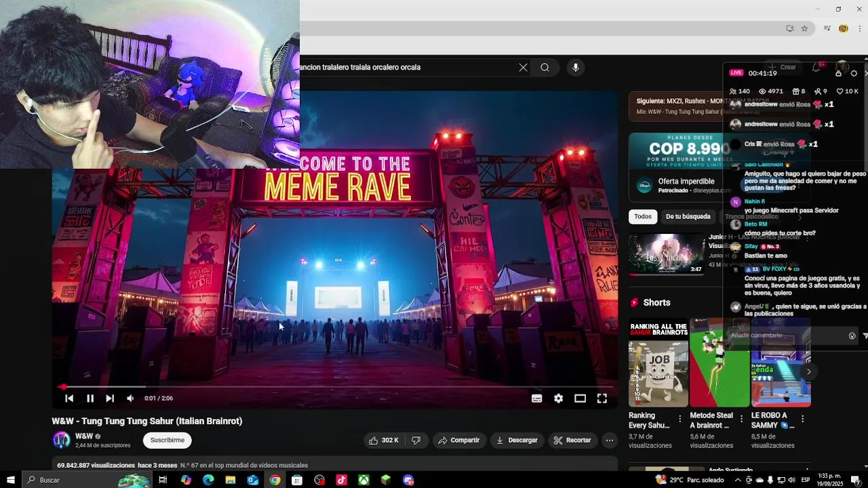This screenshot has width=868, height=488.
Task: Open Xbox app from taskbar
Action: coord(363,480)
